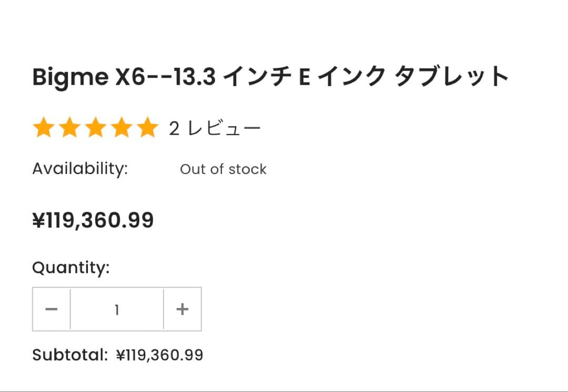Select the middle star of the rating
The width and height of the screenshot is (568, 392).
coord(96,126)
